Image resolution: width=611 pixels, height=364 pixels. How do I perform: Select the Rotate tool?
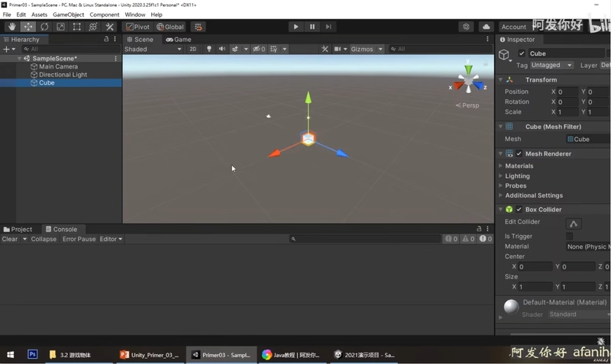(44, 27)
